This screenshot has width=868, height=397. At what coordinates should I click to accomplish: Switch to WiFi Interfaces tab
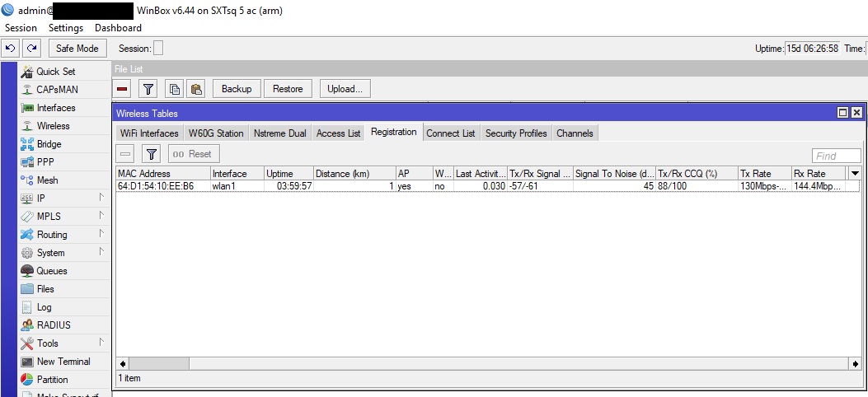(x=149, y=133)
